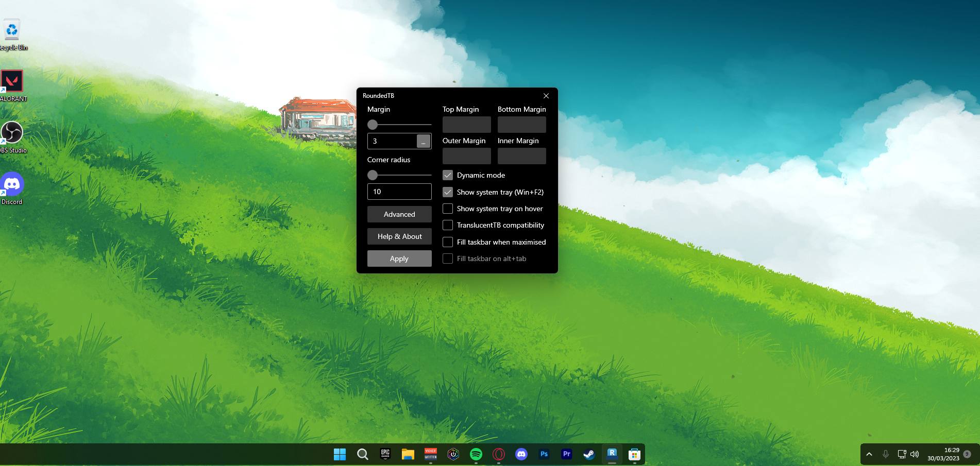This screenshot has width=980, height=466.
Task: Open the clock and date flyout
Action: point(943,454)
